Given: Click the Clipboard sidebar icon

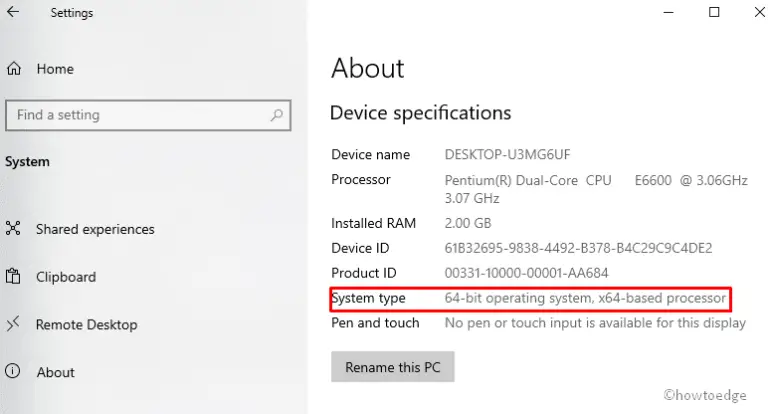Looking at the screenshot, I should (13, 277).
